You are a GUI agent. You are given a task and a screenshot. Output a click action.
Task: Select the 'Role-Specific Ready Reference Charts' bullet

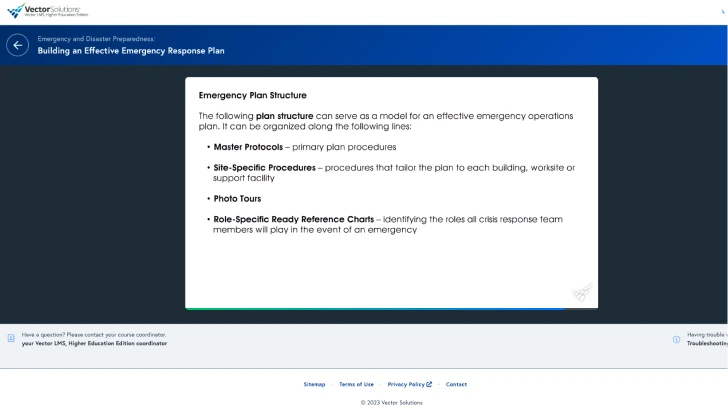click(x=293, y=219)
